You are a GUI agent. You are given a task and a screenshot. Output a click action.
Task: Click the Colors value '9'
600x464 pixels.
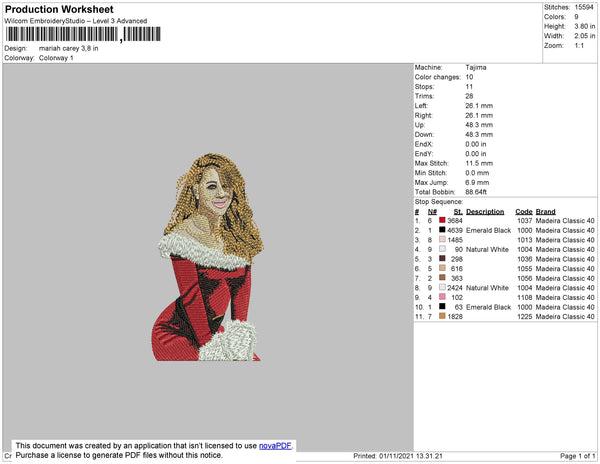576,17
